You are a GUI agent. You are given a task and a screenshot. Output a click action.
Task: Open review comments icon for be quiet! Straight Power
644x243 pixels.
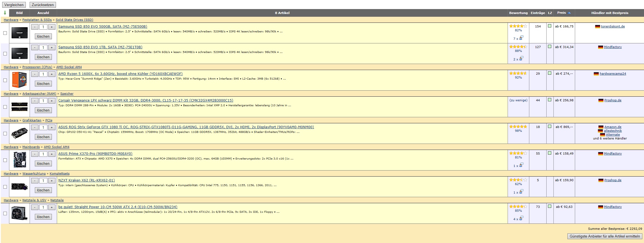521,218
